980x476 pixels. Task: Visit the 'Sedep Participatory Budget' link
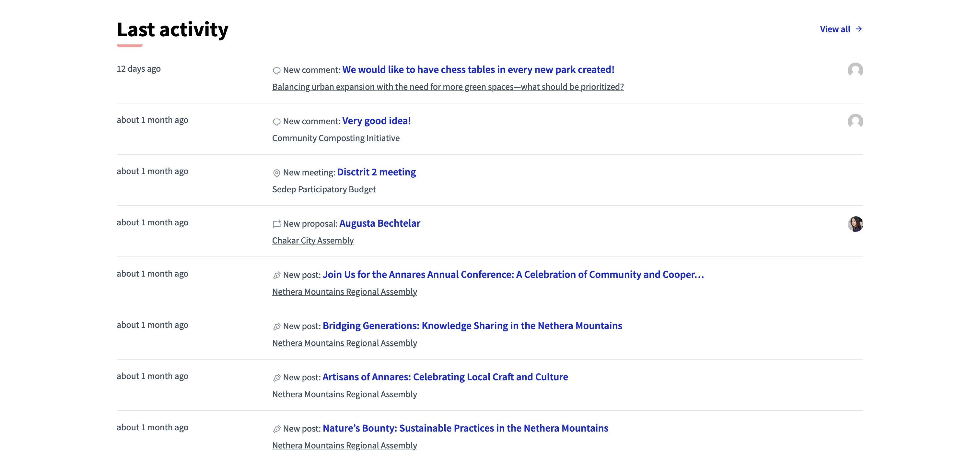point(324,189)
